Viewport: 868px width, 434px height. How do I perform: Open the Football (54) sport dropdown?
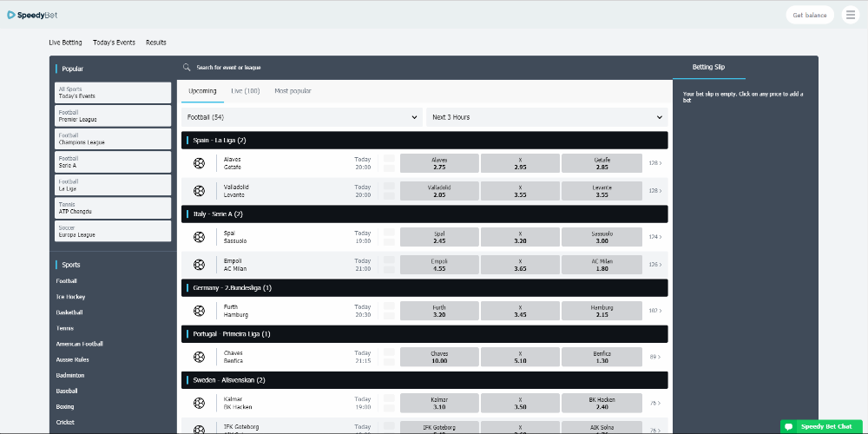[302, 117]
